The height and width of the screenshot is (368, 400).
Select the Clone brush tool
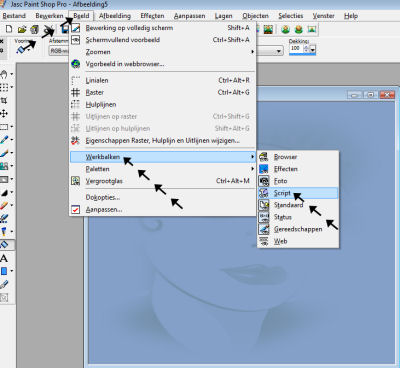click(x=4, y=166)
